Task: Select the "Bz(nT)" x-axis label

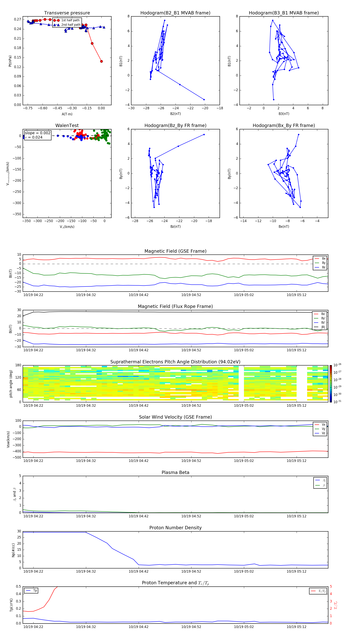Action: [175, 227]
